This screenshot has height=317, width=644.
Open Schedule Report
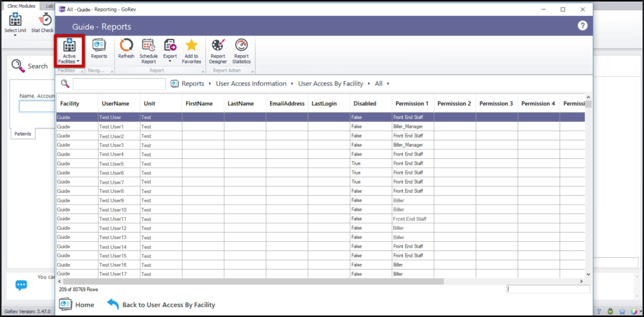(149, 51)
